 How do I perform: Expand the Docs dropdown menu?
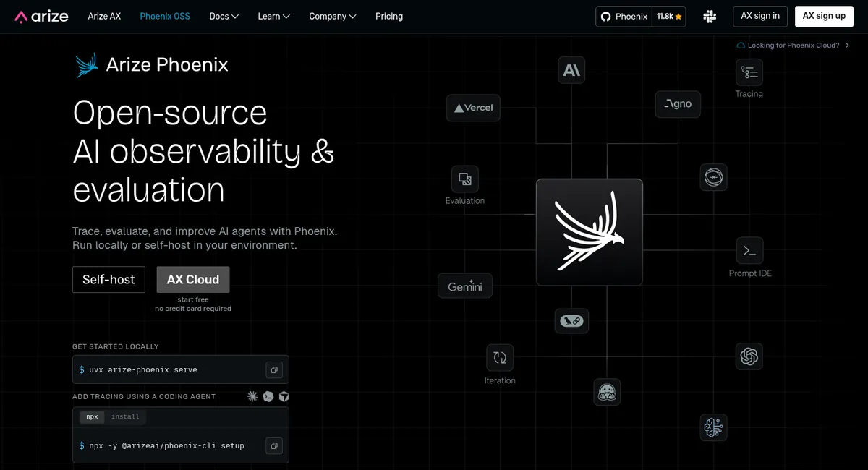click(224, 16)
